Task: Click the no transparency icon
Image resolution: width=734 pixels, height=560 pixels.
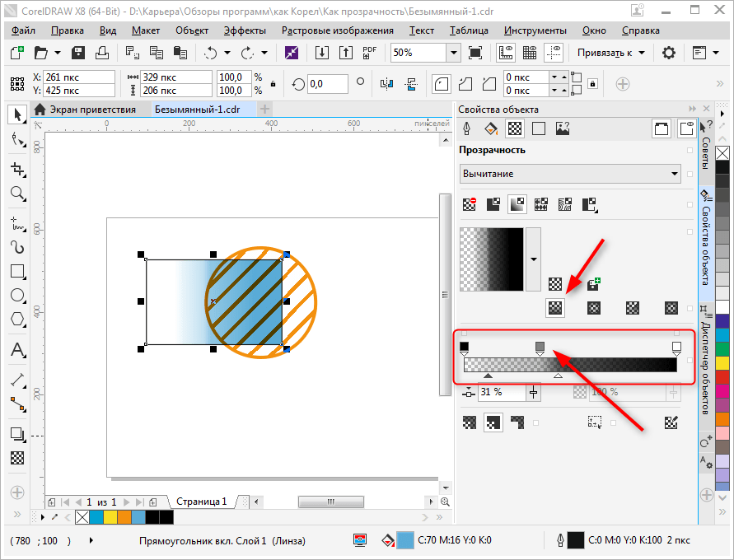Action: 470,203
